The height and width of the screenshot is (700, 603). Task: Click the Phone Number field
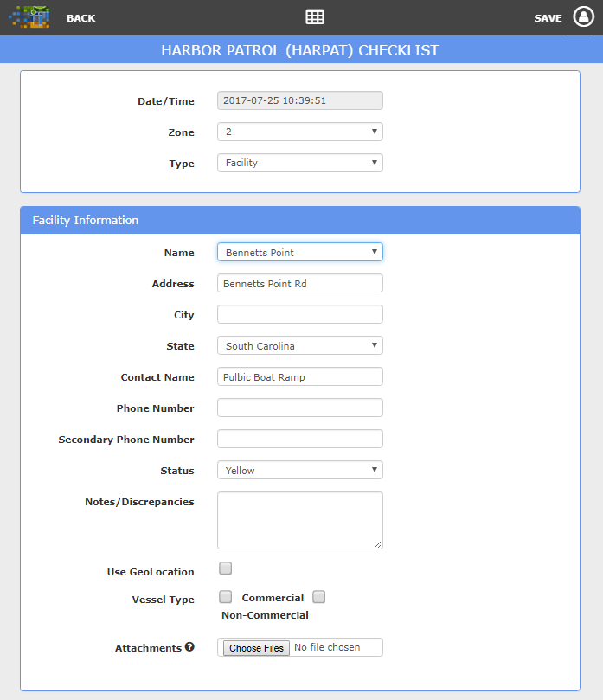pos(300,408)
